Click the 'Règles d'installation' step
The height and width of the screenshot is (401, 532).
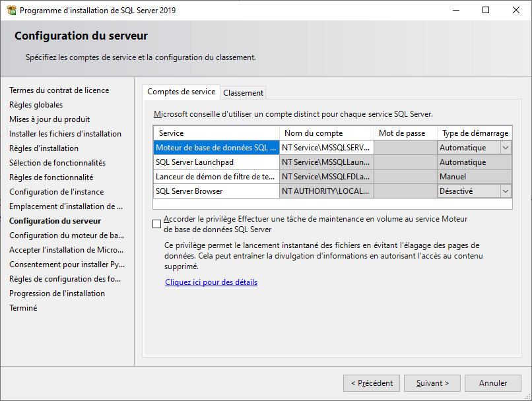[x=44, y=148]
